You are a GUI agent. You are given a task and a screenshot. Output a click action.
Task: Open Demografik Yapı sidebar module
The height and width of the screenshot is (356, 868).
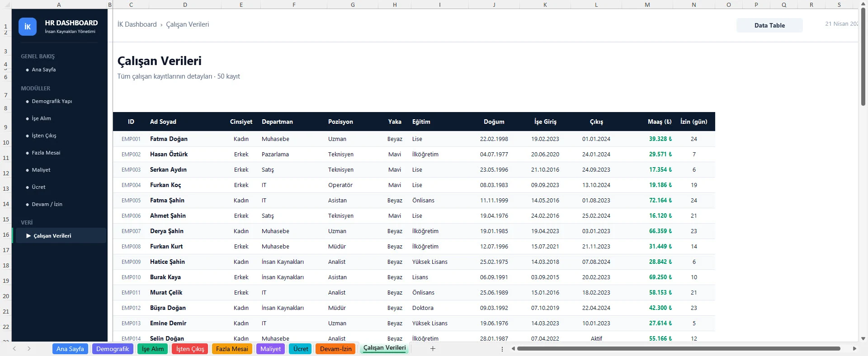(52, 101)
